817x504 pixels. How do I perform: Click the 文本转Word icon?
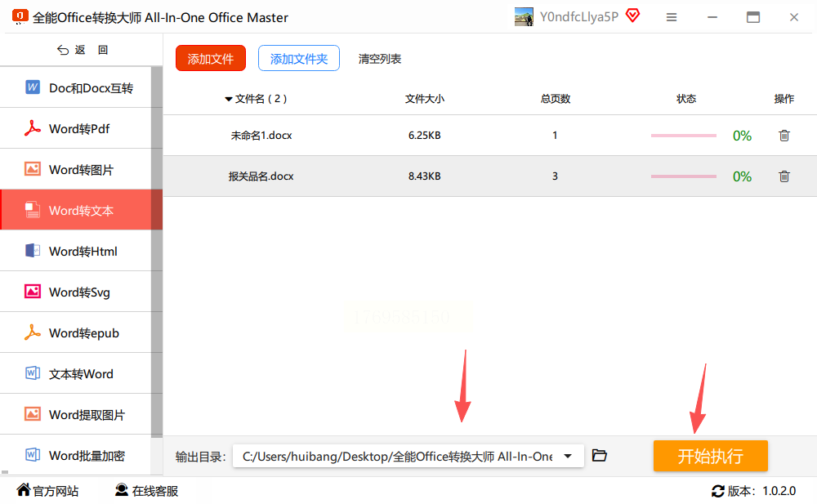click(33, 373)
